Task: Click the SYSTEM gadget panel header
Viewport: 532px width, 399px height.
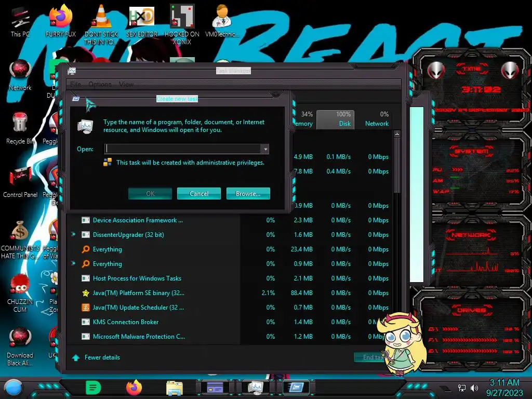Action: click(471, 151)
